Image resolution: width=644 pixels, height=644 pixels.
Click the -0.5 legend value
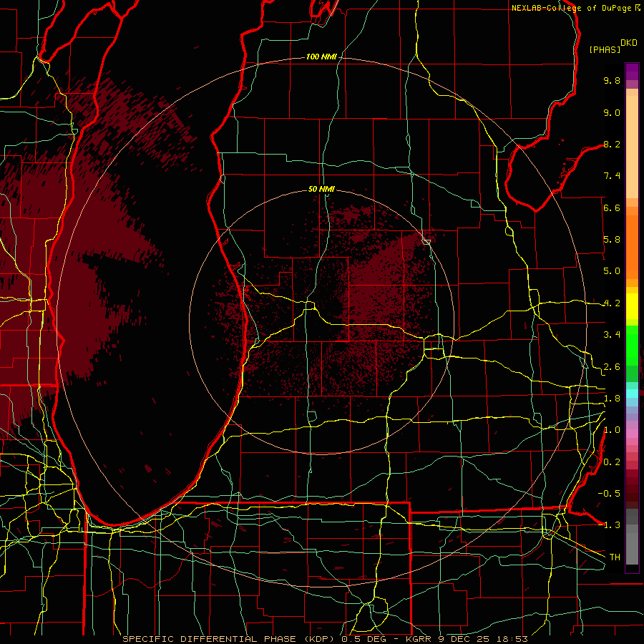[x=609, y=493]
